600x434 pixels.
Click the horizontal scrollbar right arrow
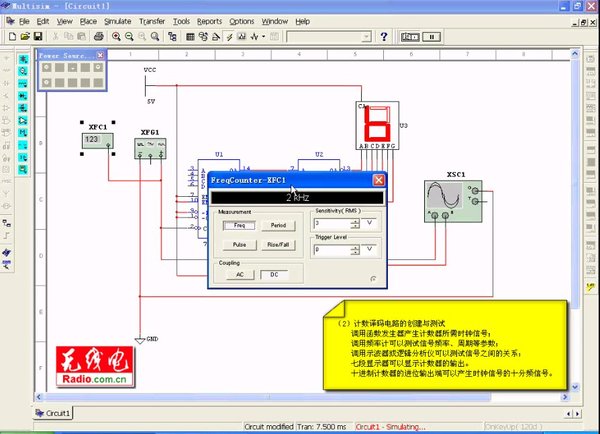click(564, 397)
